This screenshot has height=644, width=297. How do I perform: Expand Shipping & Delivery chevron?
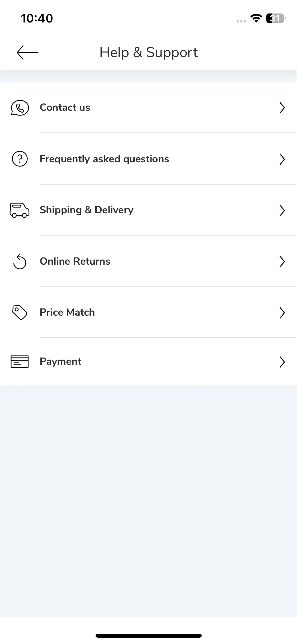click(x=282, y=210)
